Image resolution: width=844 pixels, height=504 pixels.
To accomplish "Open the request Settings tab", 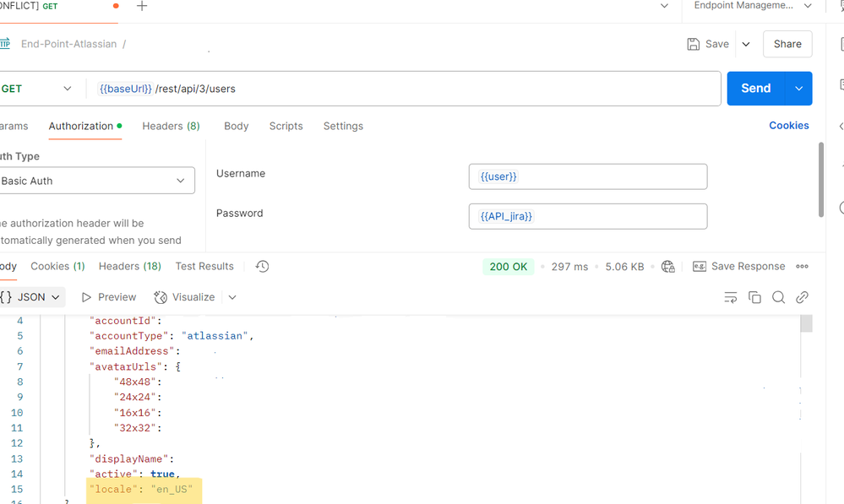I will point(343,126).
